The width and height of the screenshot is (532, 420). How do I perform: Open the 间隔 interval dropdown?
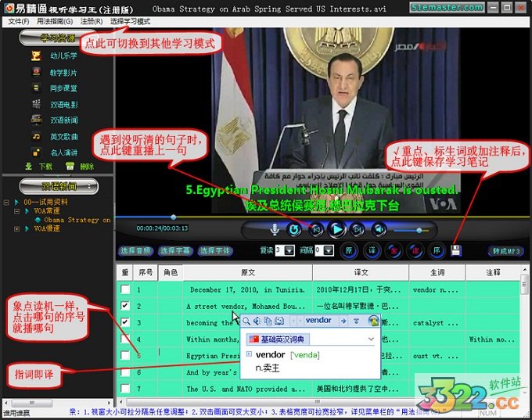click(x=329, y=251)
